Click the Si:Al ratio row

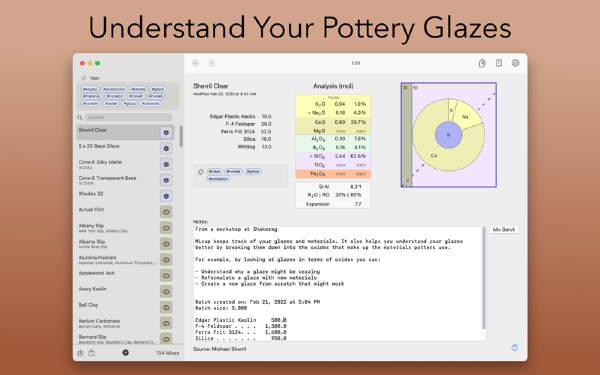(x=333, y=187)
